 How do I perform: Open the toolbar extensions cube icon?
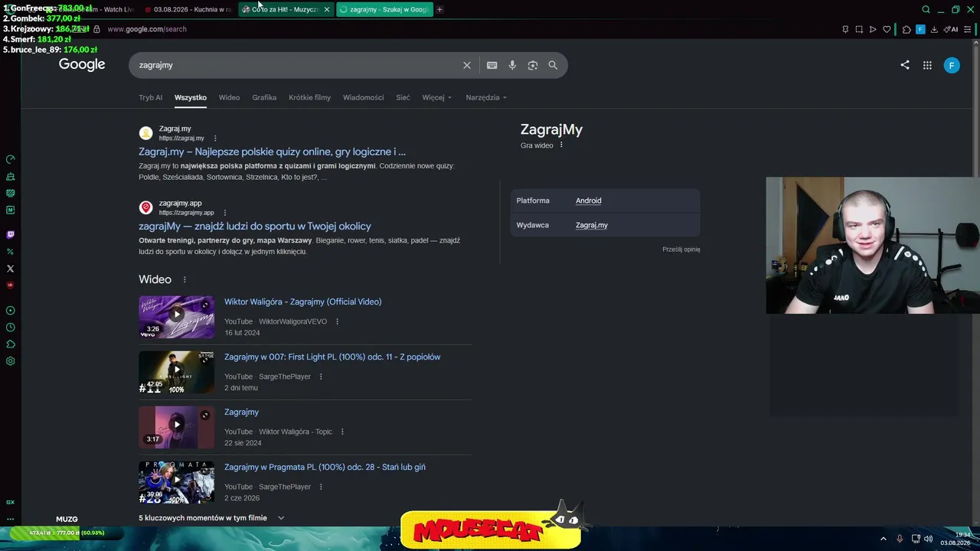click(906, 29)
